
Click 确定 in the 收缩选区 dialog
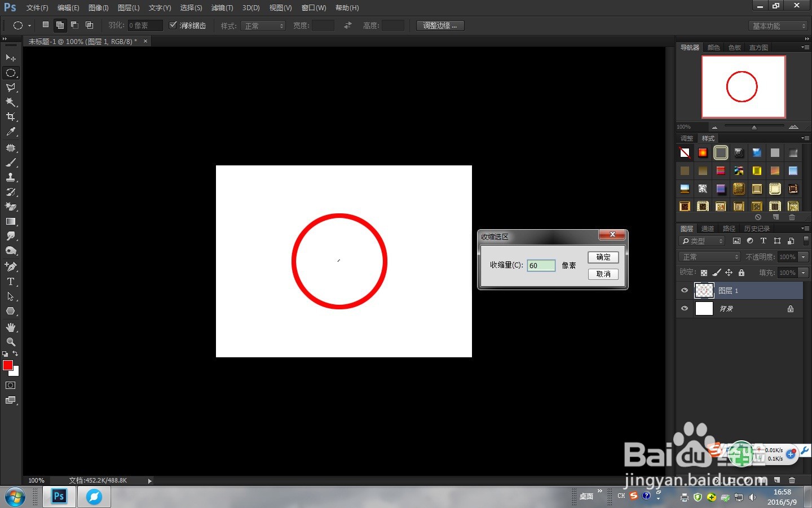603,257
